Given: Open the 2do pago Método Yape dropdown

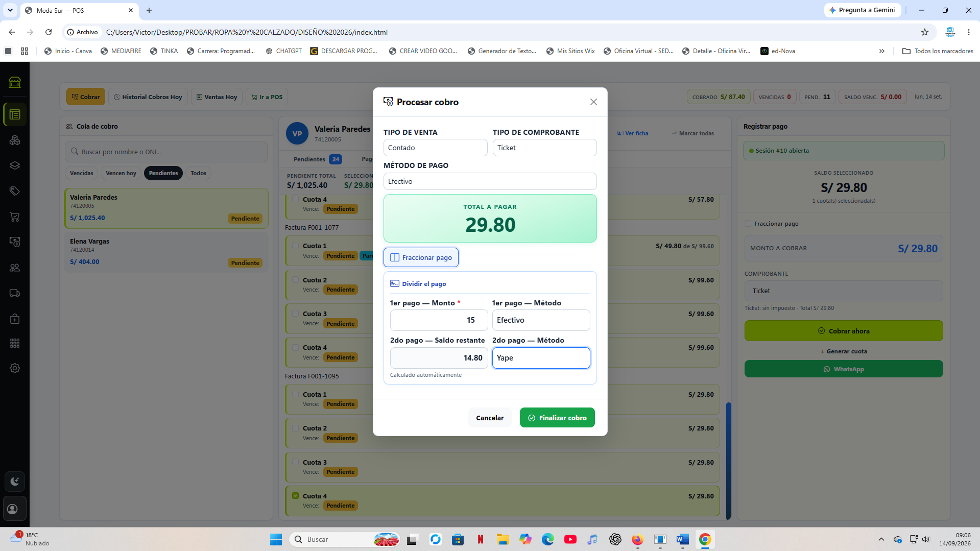Looking at the screenshot, I should (541, 358).
